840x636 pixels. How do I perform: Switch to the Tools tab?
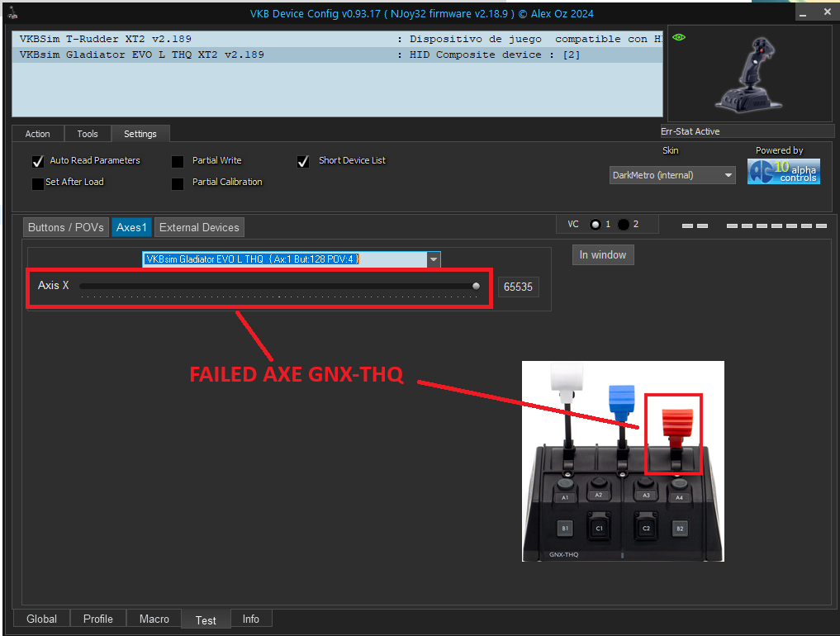[88, 134]
